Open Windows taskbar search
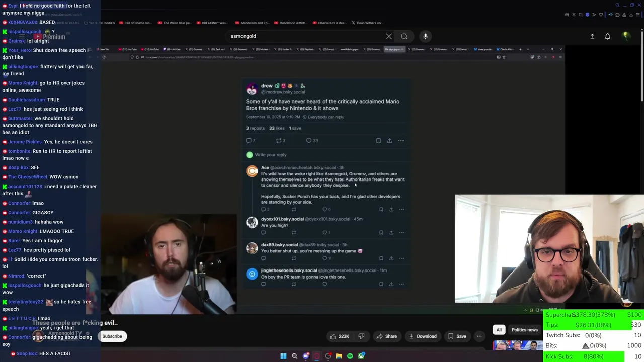This screenshot has height=362, width=644. tap(295, 356)
